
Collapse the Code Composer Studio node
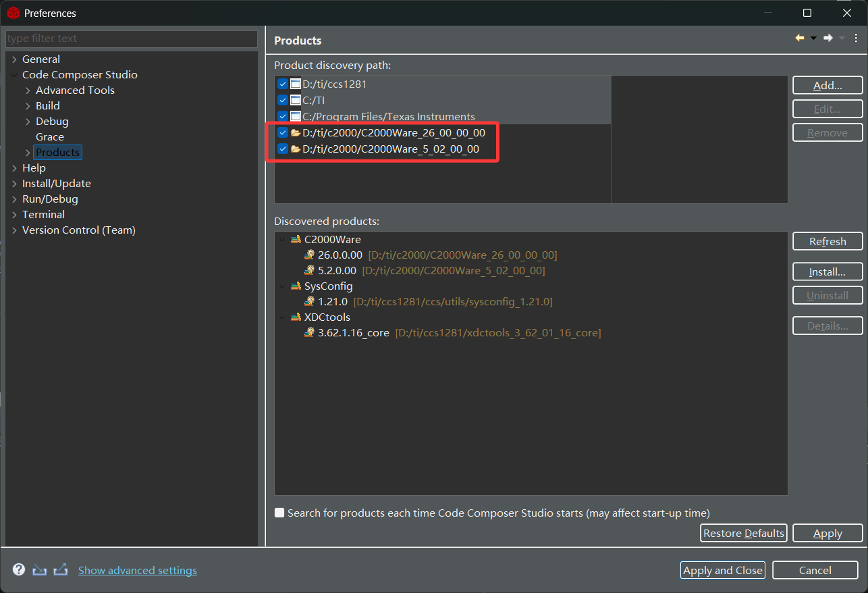14,75
